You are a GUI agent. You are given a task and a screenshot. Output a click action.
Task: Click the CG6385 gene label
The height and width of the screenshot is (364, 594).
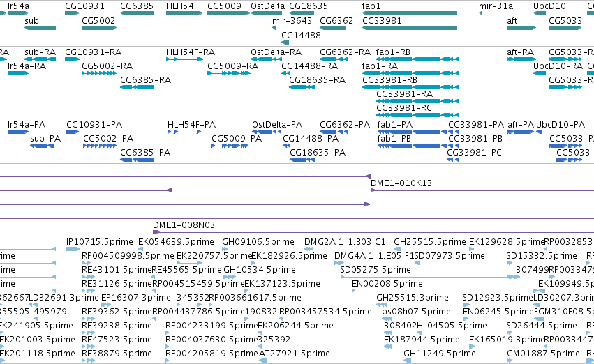pyautogui.click(x=137, y=6)
